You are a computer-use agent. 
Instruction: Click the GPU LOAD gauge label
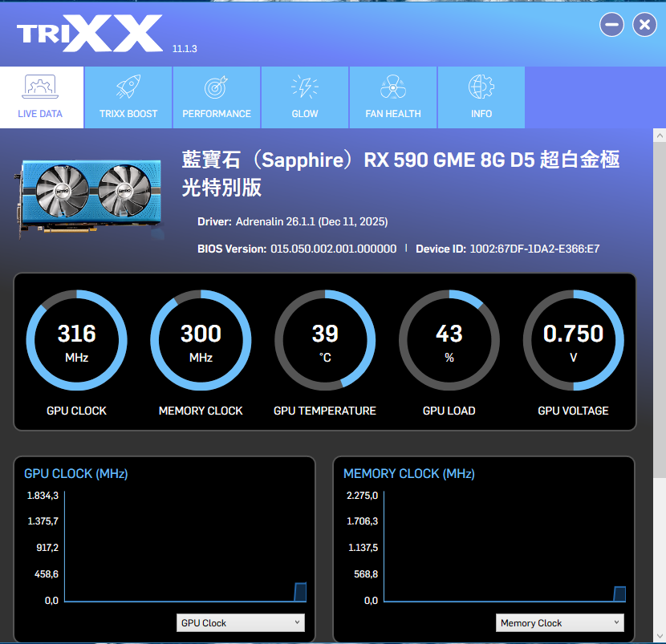coord(449,411)
